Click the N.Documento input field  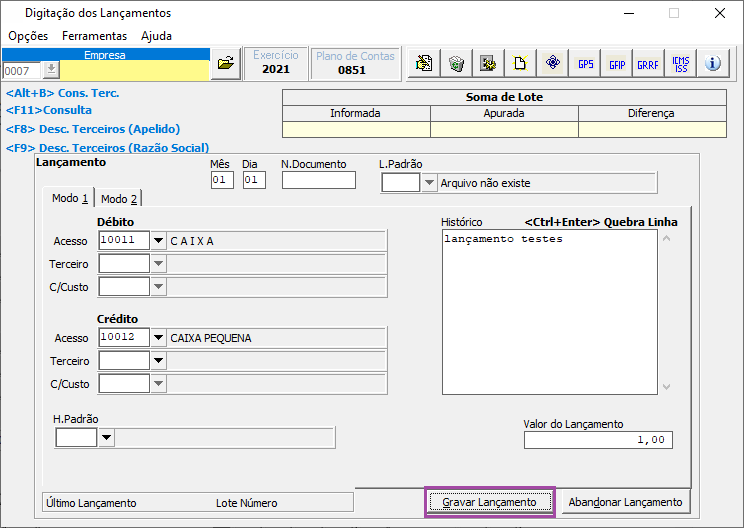coord(318,180)
